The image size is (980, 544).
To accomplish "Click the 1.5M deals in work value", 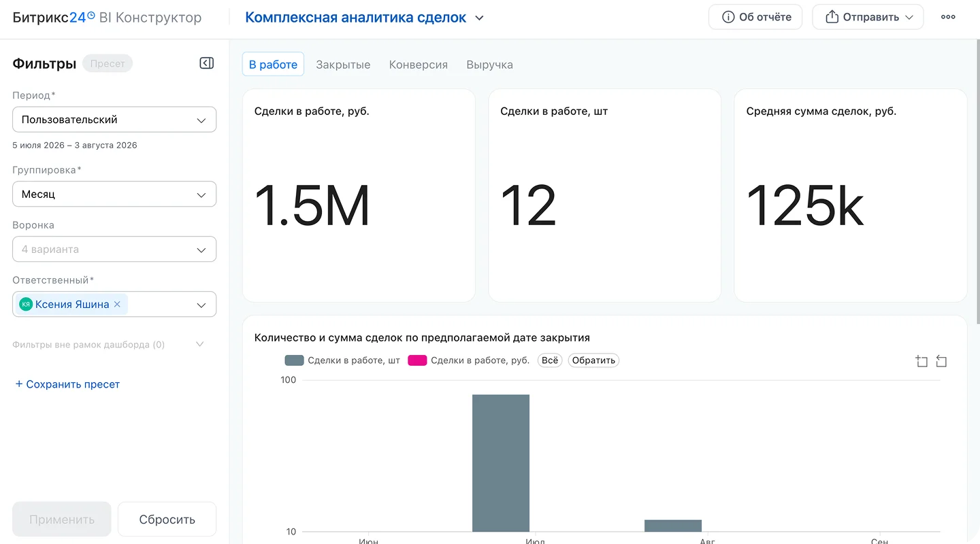I will (x=312, y=205).
